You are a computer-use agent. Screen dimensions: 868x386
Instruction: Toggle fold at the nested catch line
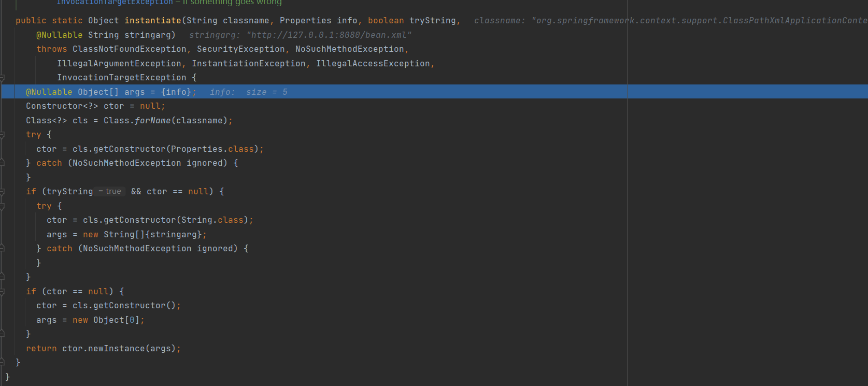click(2, 248)
